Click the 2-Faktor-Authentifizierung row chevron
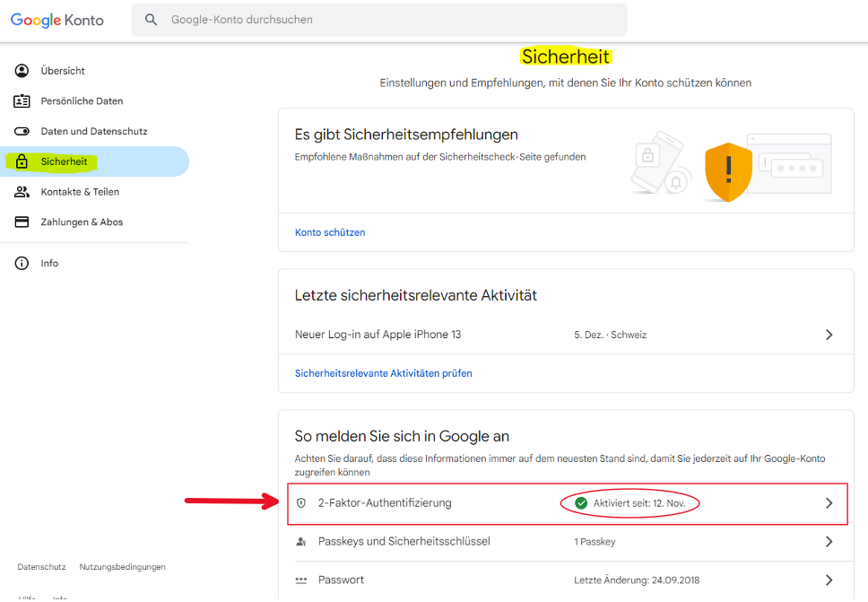 click(829, 503)
